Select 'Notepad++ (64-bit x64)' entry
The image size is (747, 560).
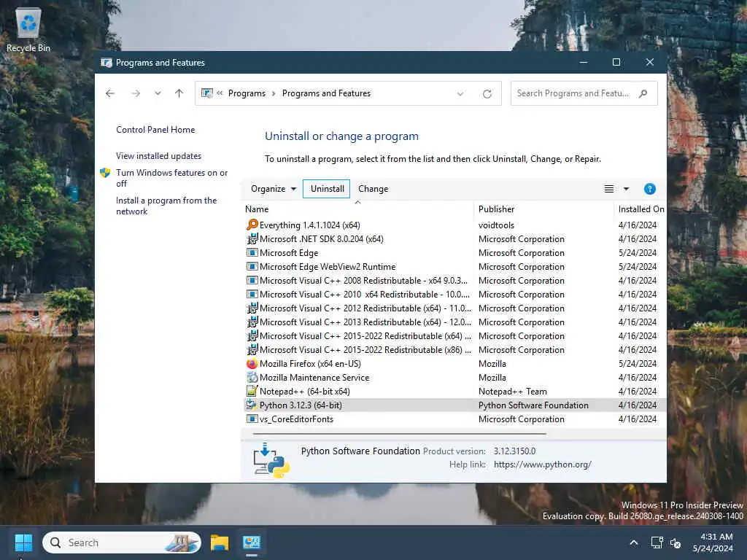(x=304, y=392)
